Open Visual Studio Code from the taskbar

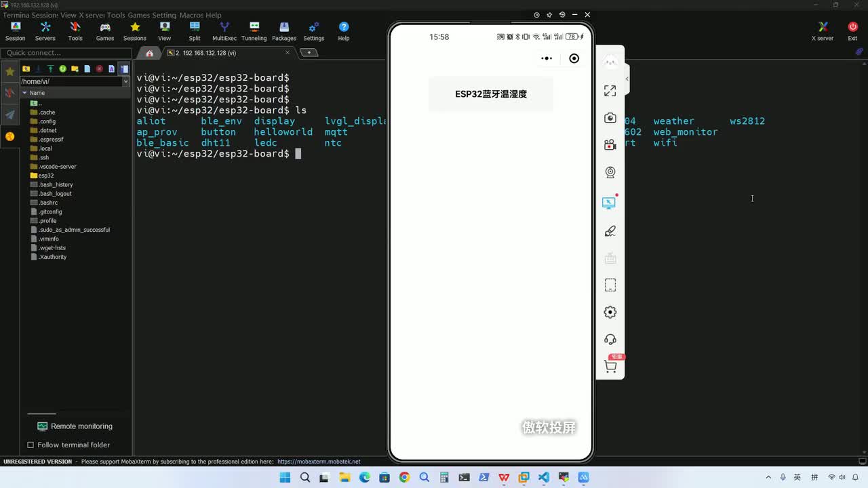coord(544,477)
